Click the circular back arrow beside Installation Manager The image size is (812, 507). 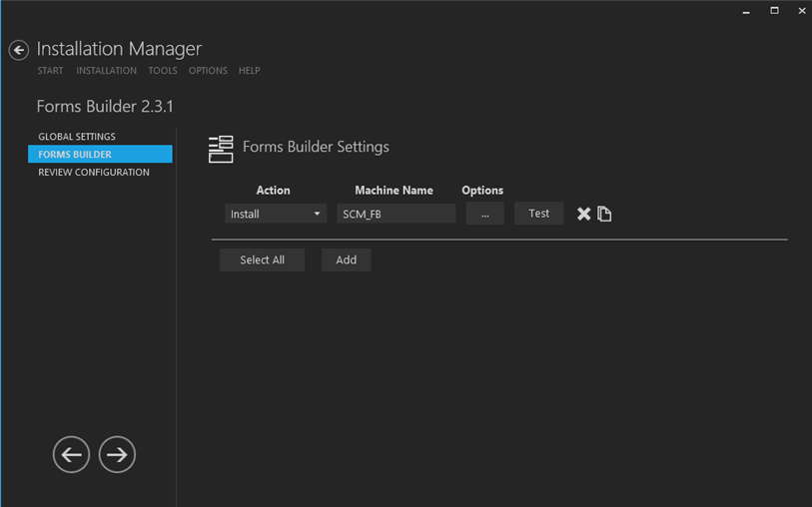[19, 50]
